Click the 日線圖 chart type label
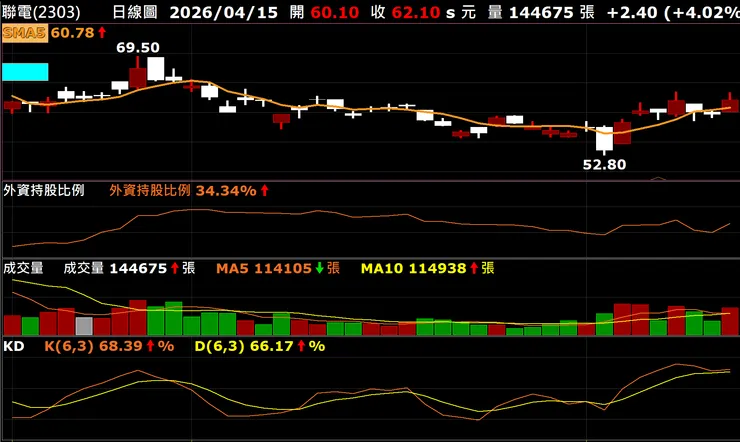Image resolution: width=740 pixels, height=442 pixels. [135, 12]
